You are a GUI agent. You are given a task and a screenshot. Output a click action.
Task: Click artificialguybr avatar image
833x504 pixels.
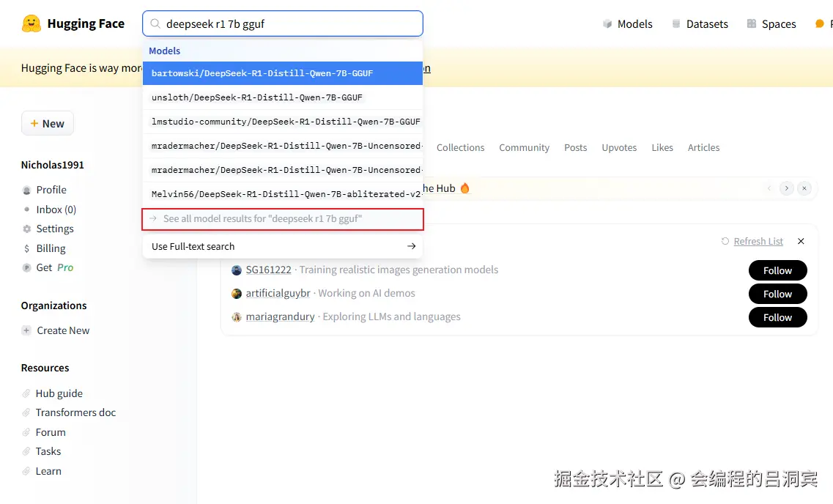237,294
